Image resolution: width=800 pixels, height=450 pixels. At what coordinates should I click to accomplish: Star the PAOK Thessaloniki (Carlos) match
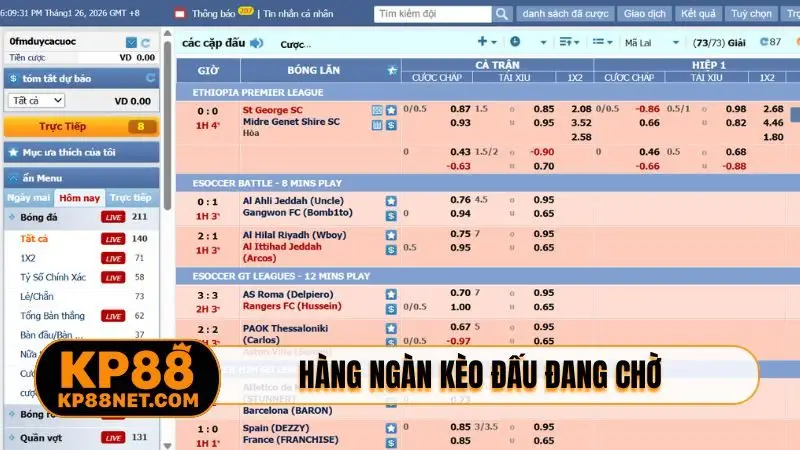click(x=391, y=329)
